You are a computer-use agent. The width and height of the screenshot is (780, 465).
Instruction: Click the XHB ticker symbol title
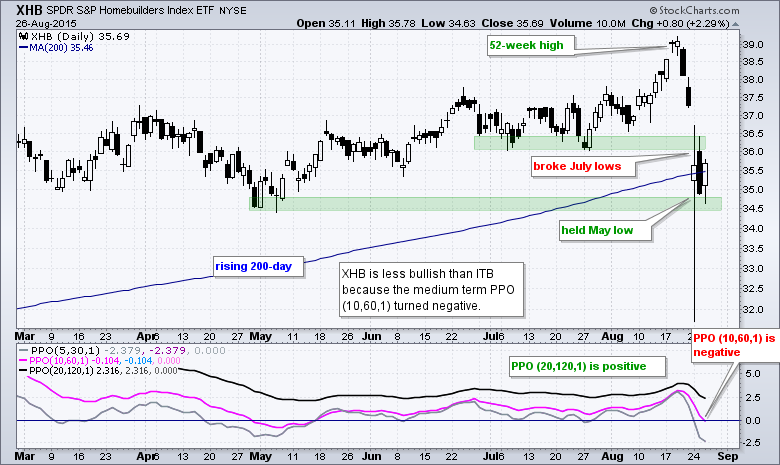(29, 10)
